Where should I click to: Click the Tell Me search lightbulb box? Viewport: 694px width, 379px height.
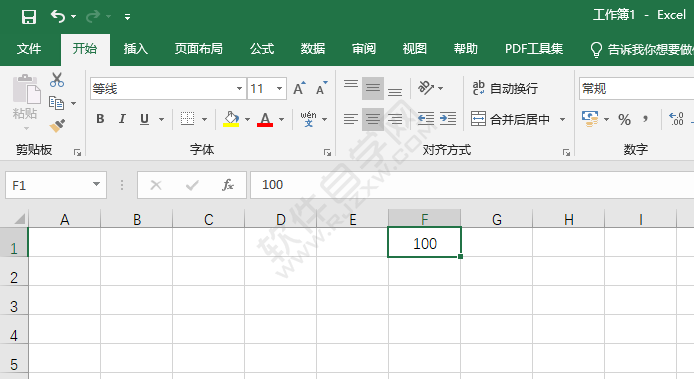click(x=642, y=49)
